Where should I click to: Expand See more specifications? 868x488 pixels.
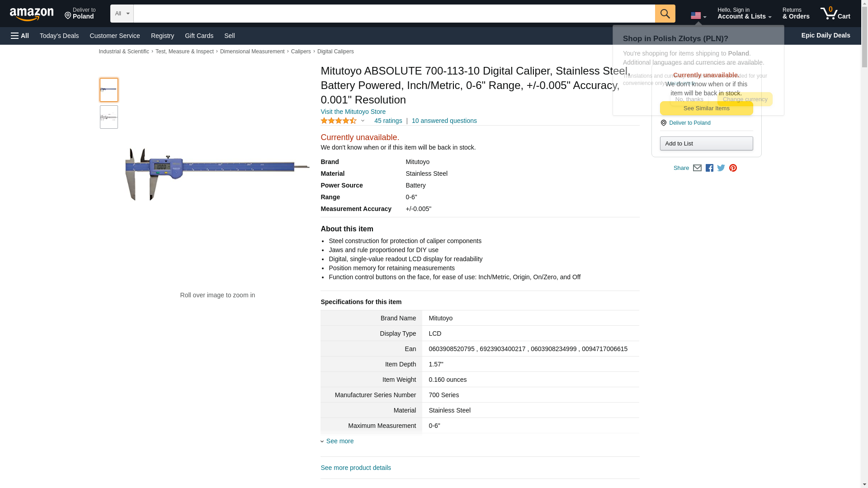tap(340, 441)
